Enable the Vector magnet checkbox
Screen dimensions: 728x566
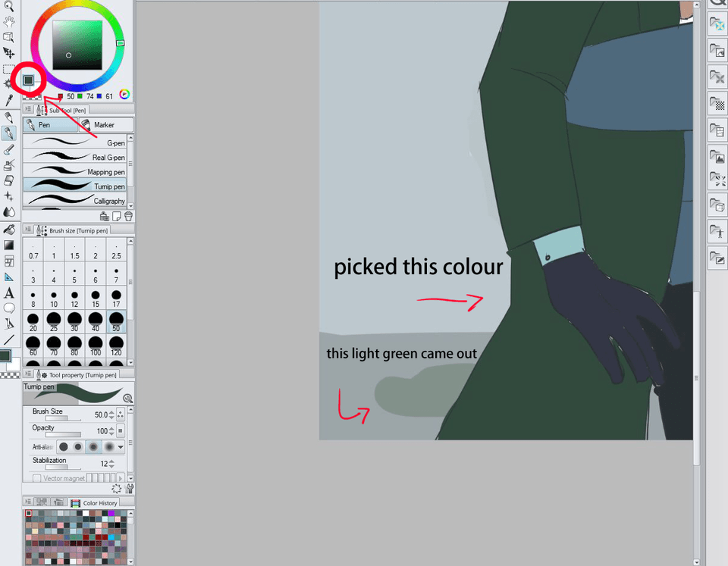36,478
